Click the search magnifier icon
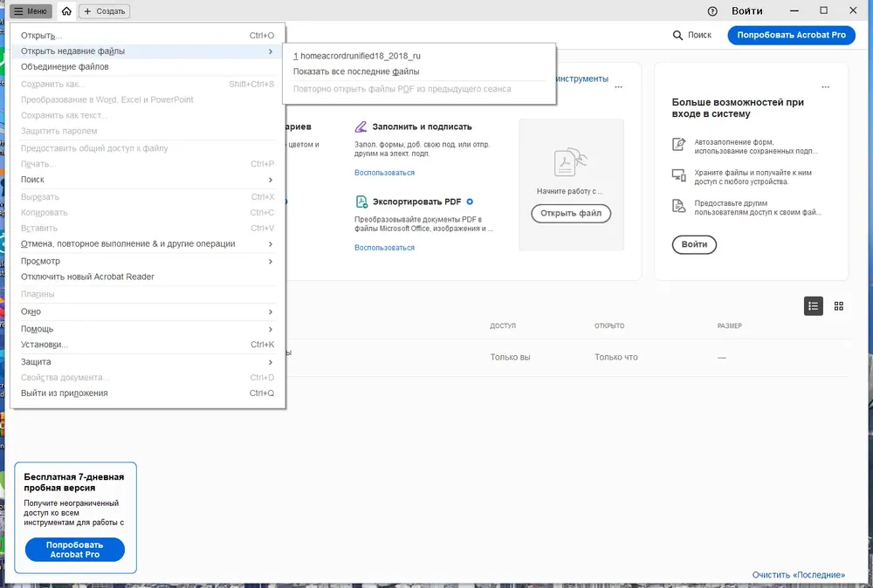This screenshot has height=588, width=873. pyautogui.click(x=677, y=35)
